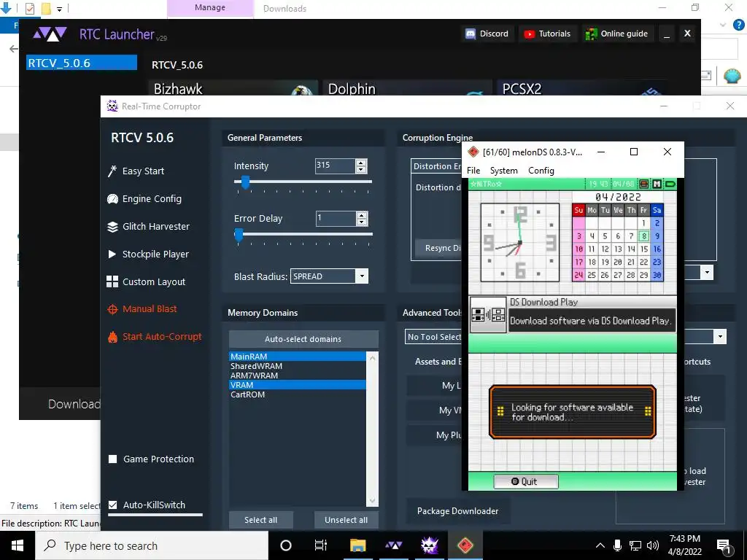Click Start Auto-Corrupt flame icon
Image resolution: width=747 pixels, height=560 pixels.
click(x=112, y=337)
